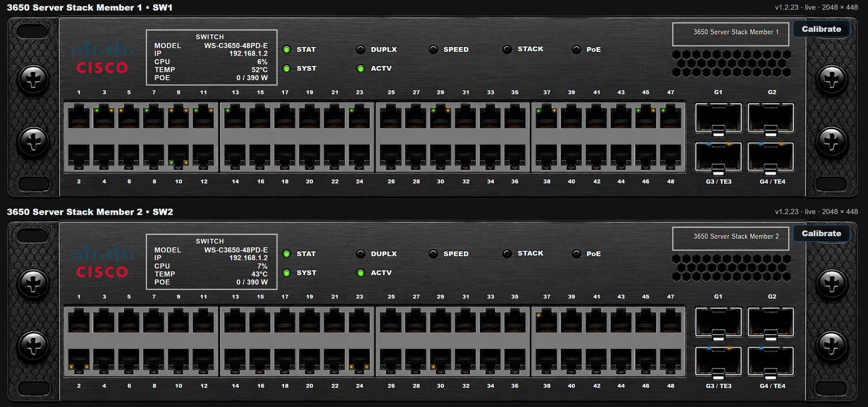Select the port 37 jack on SW2
Screen dimensions: 868x407
point(547,321)
